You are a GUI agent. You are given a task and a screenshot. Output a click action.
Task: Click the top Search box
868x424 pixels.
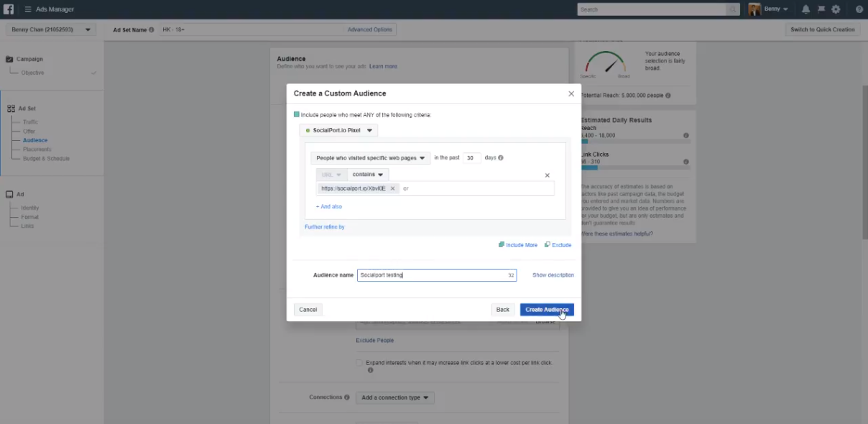click(x=652, y=9)
